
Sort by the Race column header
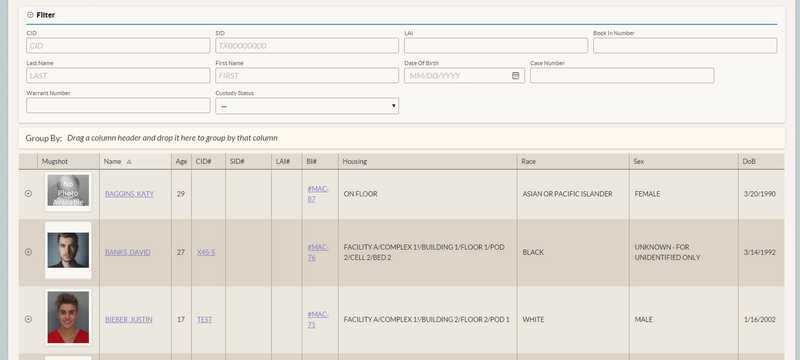point(572,161)
